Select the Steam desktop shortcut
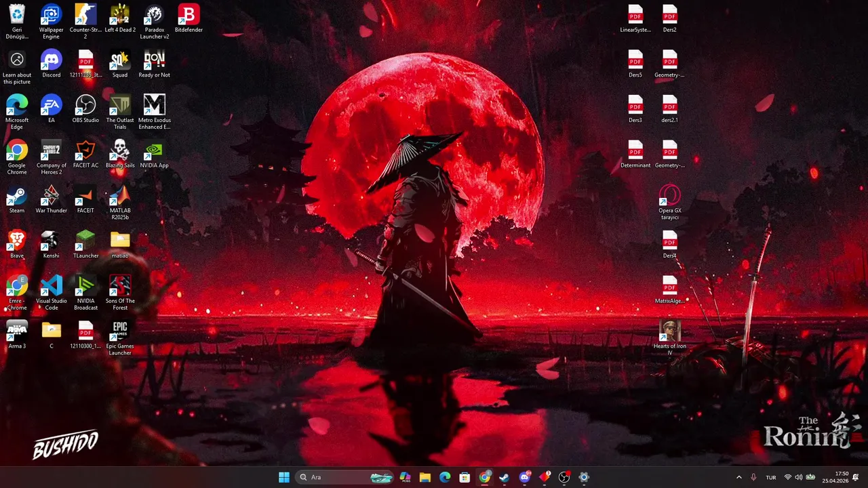The height and width of the screenshot is (488, 868). 17,200
